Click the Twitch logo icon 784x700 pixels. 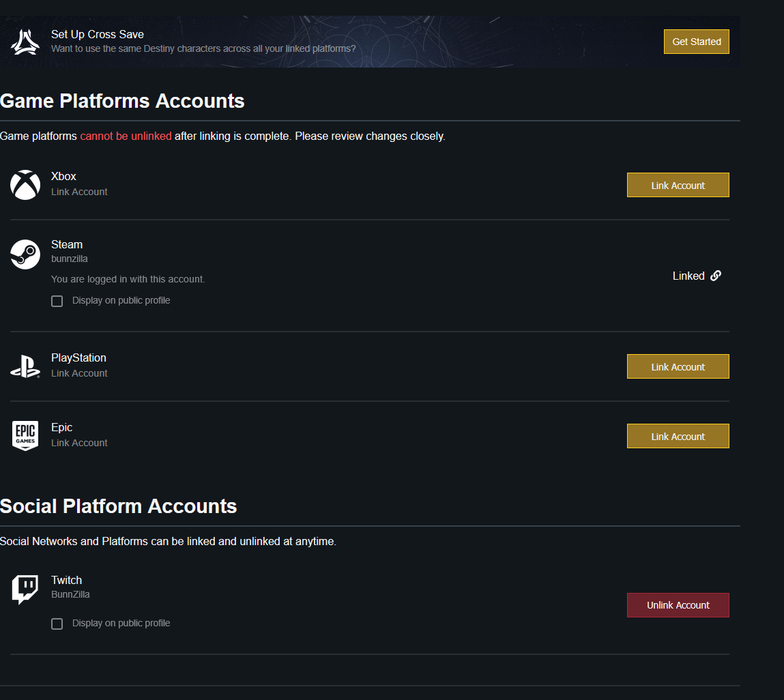click(x=25, y=589)
